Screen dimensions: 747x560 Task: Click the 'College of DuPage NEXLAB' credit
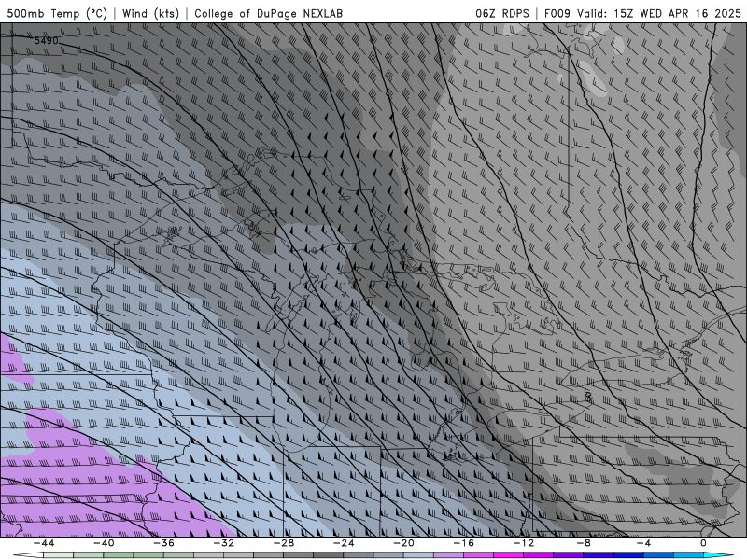[x=268, y=13]
